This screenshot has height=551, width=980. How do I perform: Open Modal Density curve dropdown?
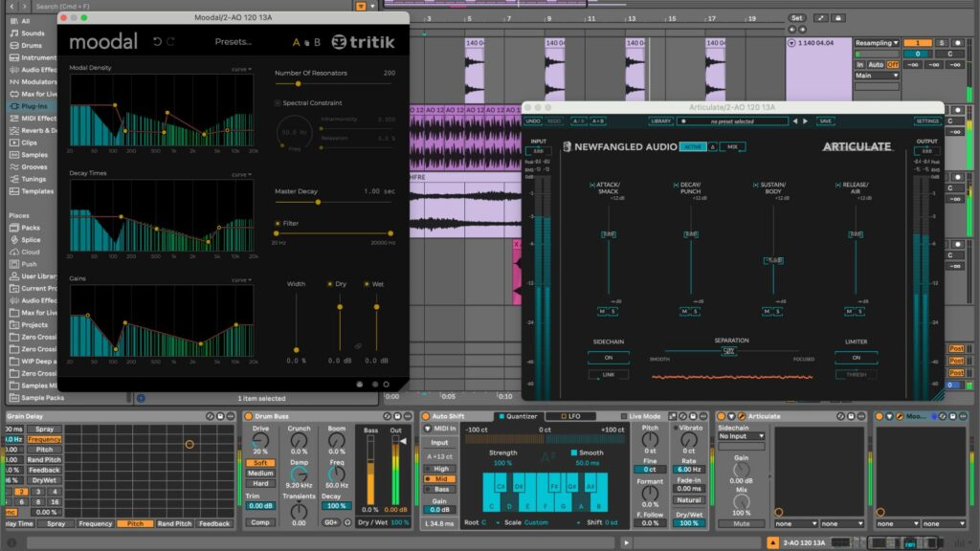[x=241, y=69]
